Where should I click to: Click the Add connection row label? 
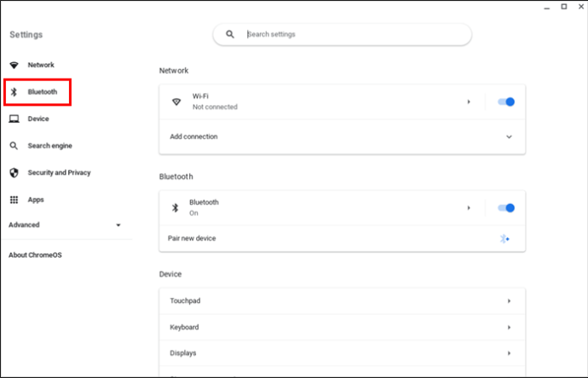(193, 137)
